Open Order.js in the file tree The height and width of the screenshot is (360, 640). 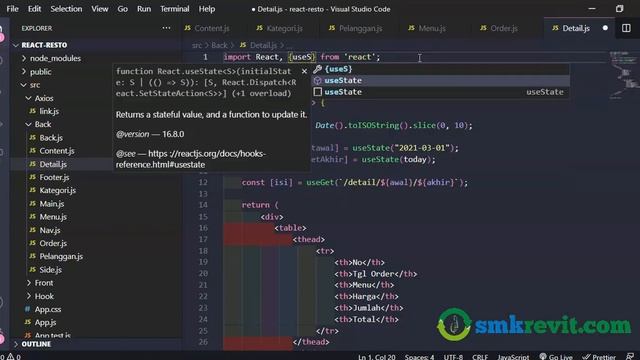[x=53, y=243]
